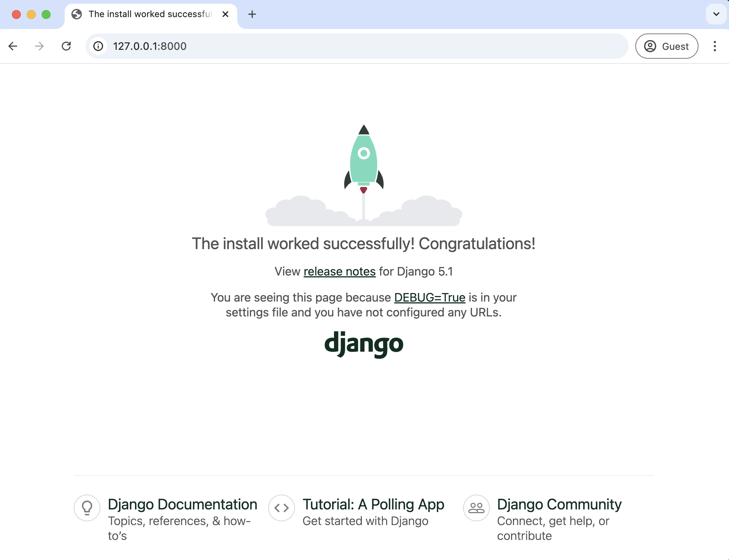729x560 pixels.
Task: Open the release notes link
Action: (340, 271)
